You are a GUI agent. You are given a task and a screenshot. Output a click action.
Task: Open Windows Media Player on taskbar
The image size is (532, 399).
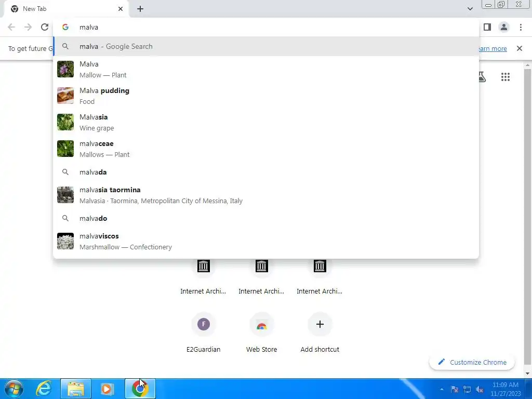click(x=107, y=389)
